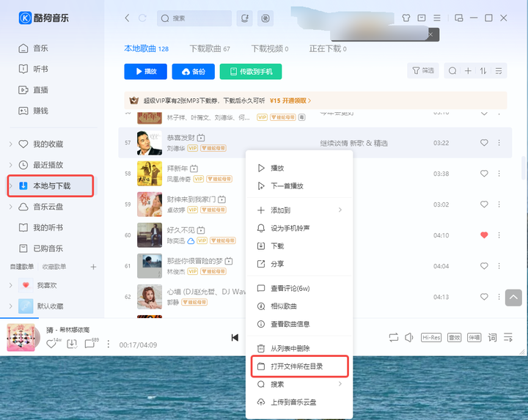Like the currently playing song 猜

click(x=51, y=344)
